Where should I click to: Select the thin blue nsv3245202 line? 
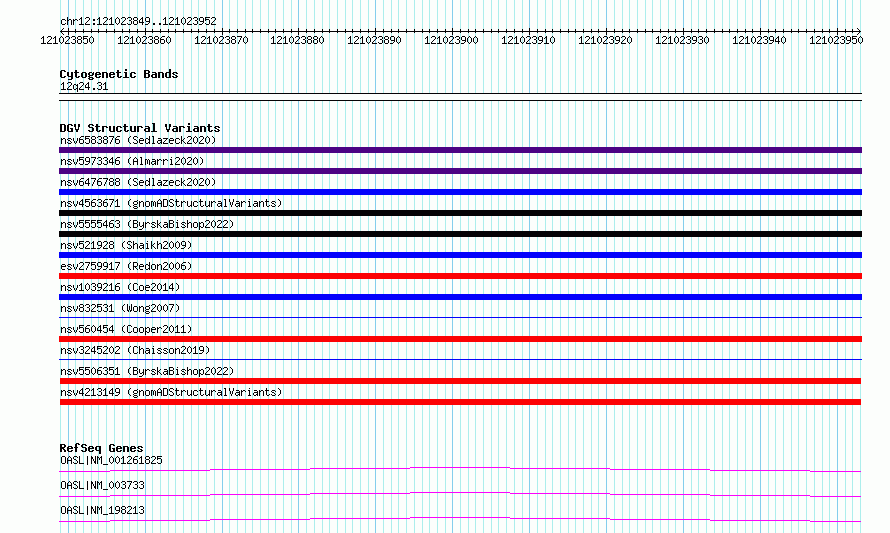460,359
